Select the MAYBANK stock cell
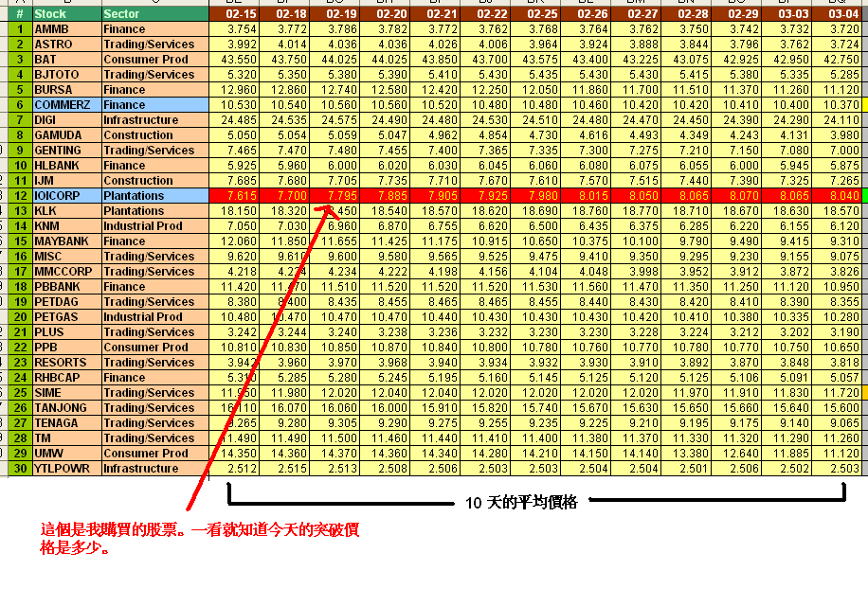Viewport: 868px width, 589px height. [66, 241]
